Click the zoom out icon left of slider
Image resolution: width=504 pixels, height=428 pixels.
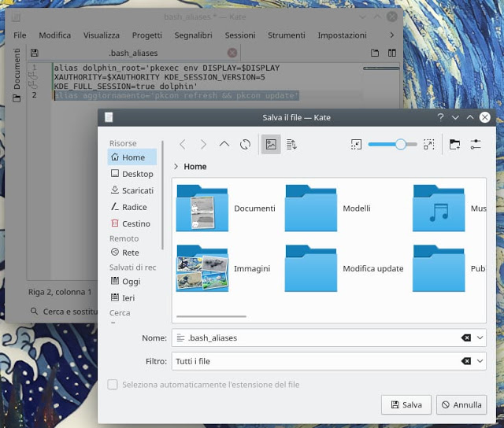coord(356,145)
